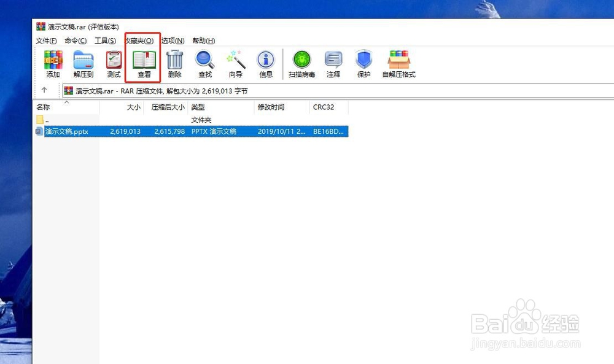Click the WinRAR title bar icon
The height and width of the screenshot is (364, 614).
click(x=41, y=26)
